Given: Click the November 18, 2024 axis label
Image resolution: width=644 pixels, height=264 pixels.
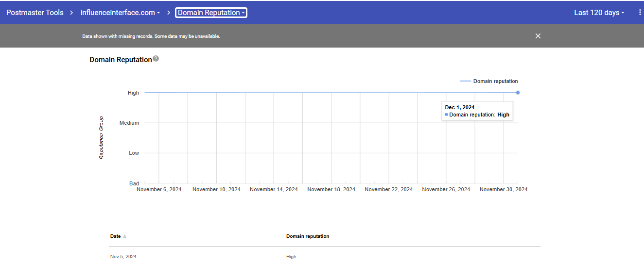Looking at the screenshot, I should click(331, 189).
